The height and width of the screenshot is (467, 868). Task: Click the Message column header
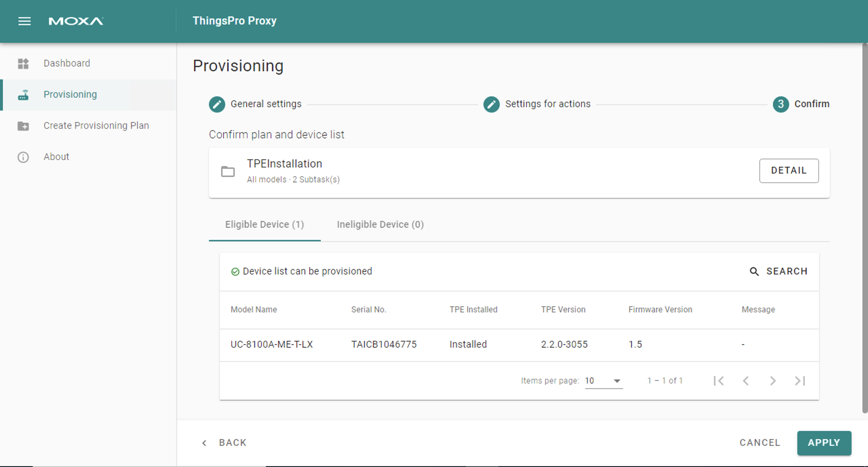tap(758, 310)
